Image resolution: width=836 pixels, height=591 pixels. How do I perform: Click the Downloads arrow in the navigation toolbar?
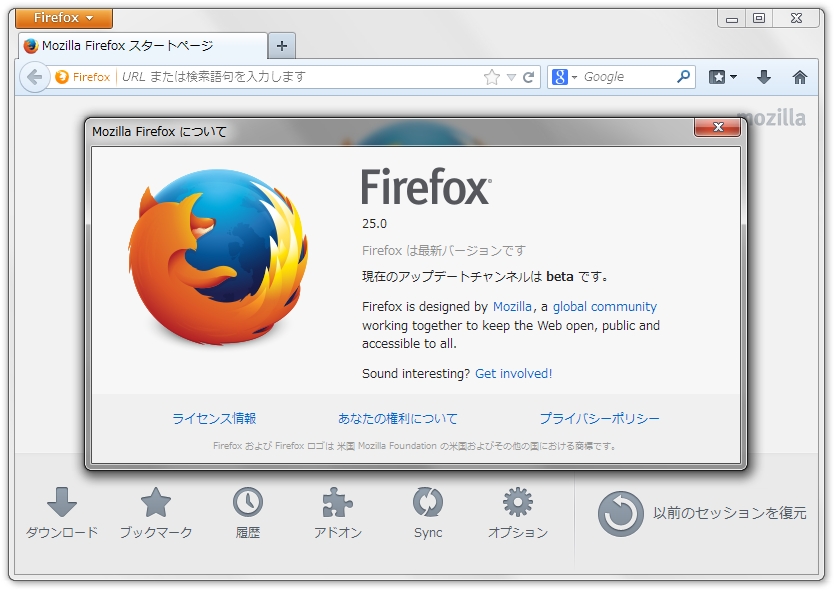coord(766,76)
